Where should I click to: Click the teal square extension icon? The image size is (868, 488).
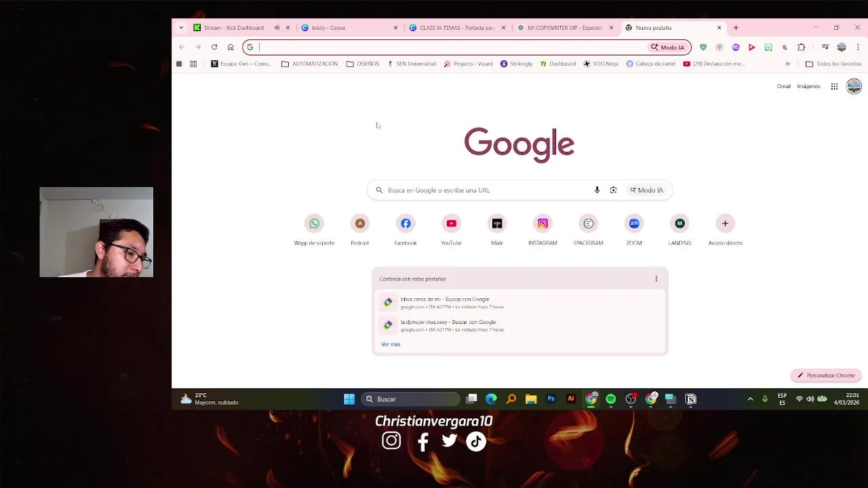tap(768, 47)
